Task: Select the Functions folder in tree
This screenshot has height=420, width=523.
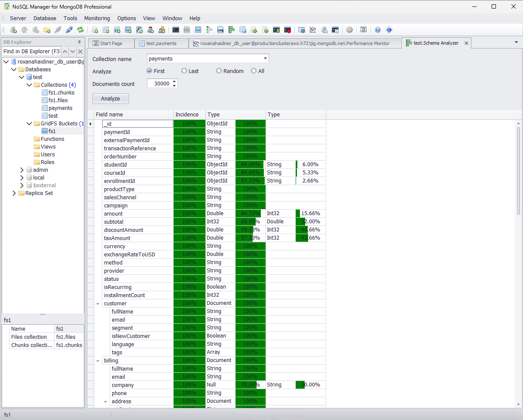Action: (52, 139)
